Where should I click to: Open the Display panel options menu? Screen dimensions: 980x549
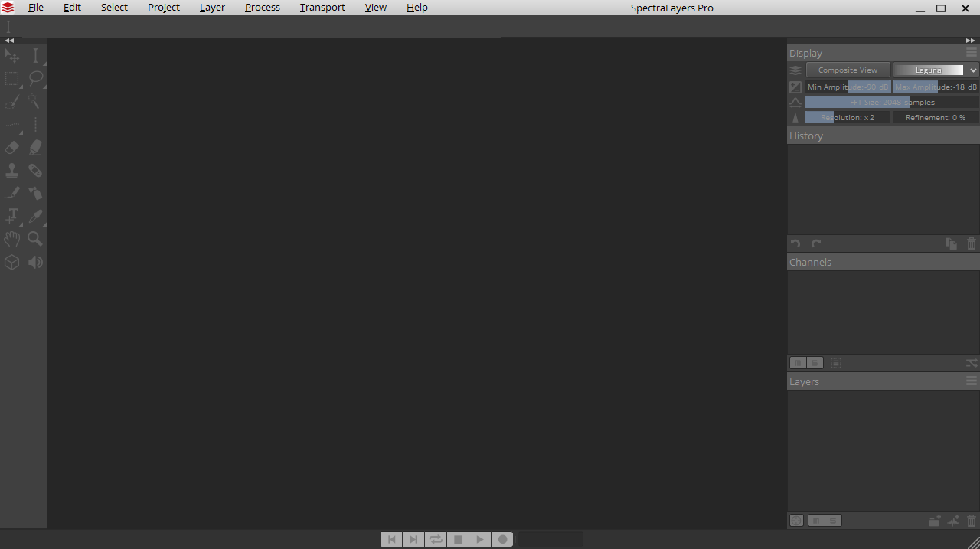tap(971, 53)
